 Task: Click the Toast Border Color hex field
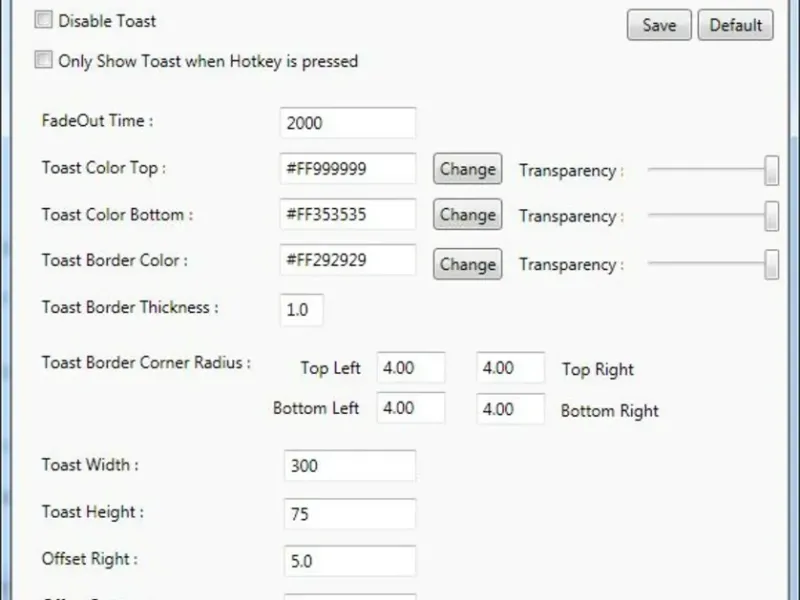pyautogui.click(x=347, y=260)
